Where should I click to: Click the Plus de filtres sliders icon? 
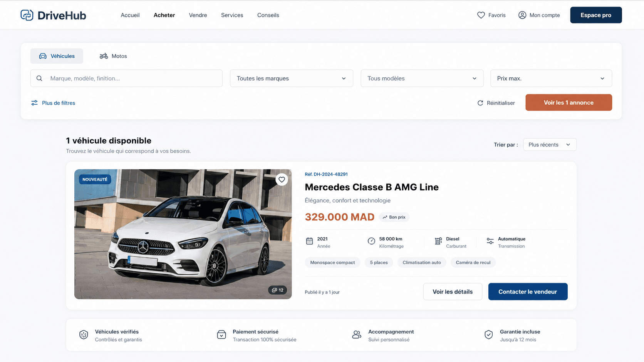tap(34, 103)
